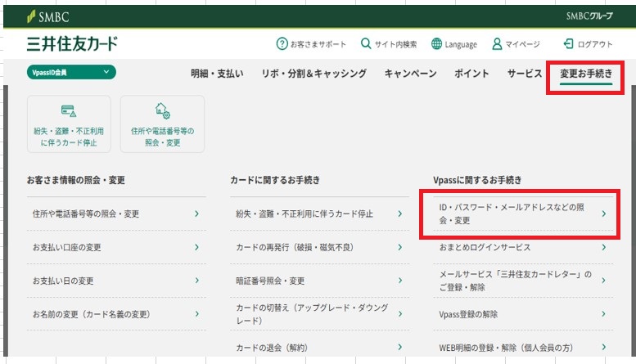
Task: Select メールサービス「三井住友カードレター」のご登録・解除 row
Action: (523, 281)
